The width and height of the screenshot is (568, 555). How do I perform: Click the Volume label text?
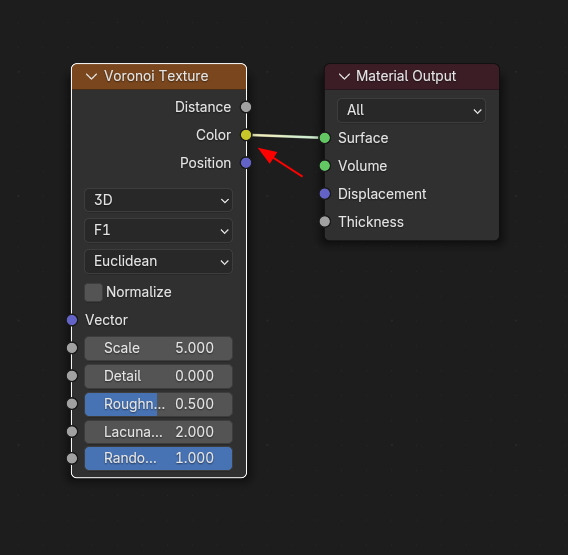[x=362, y=166]
